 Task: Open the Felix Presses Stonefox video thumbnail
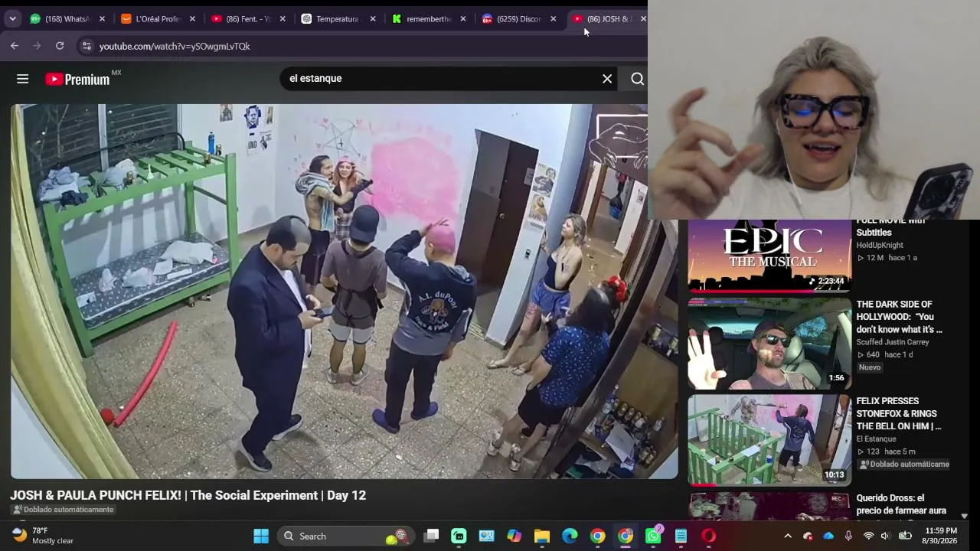click(769, 440)
